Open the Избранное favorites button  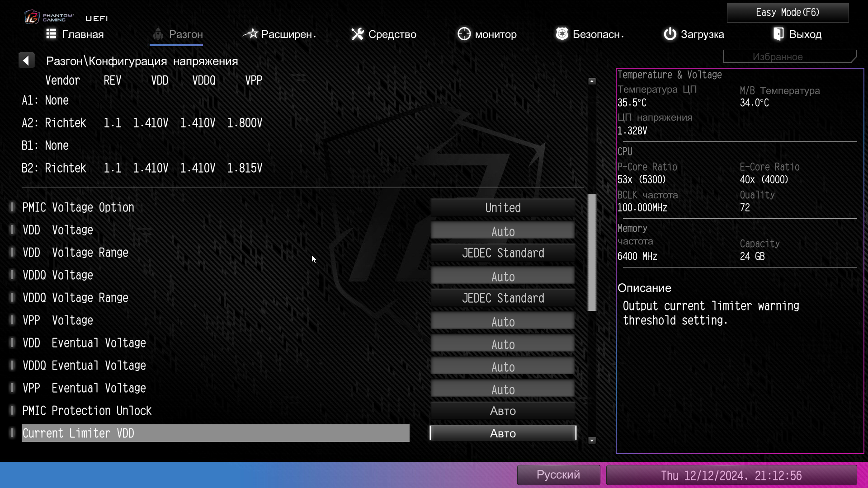point(789,57)
